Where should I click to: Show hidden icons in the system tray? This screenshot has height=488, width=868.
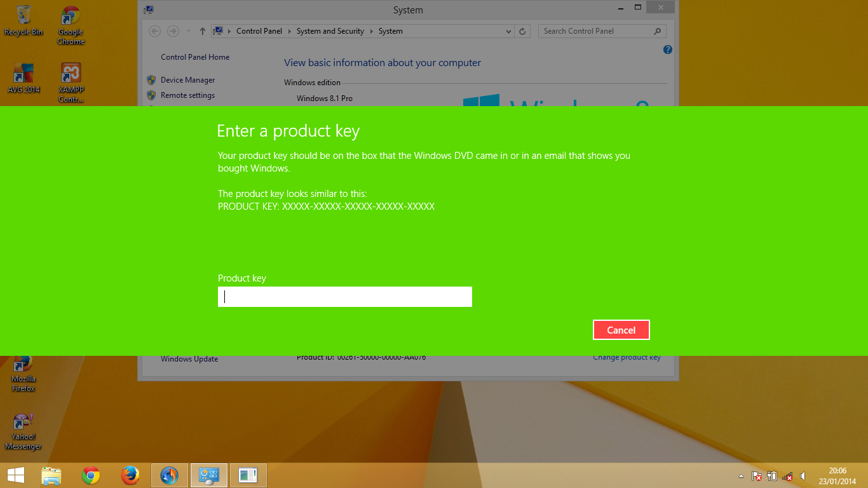click(x=741, y=476)
